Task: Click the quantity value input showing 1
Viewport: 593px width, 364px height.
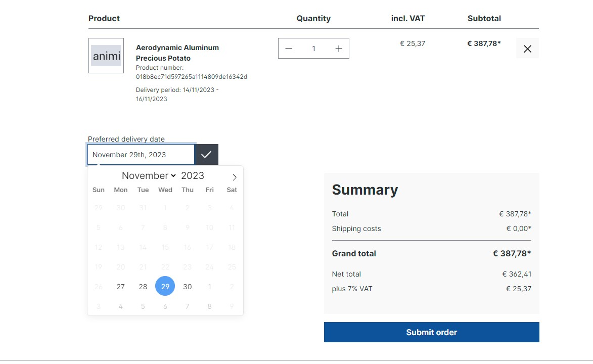Action: click(x=313, y=48)
